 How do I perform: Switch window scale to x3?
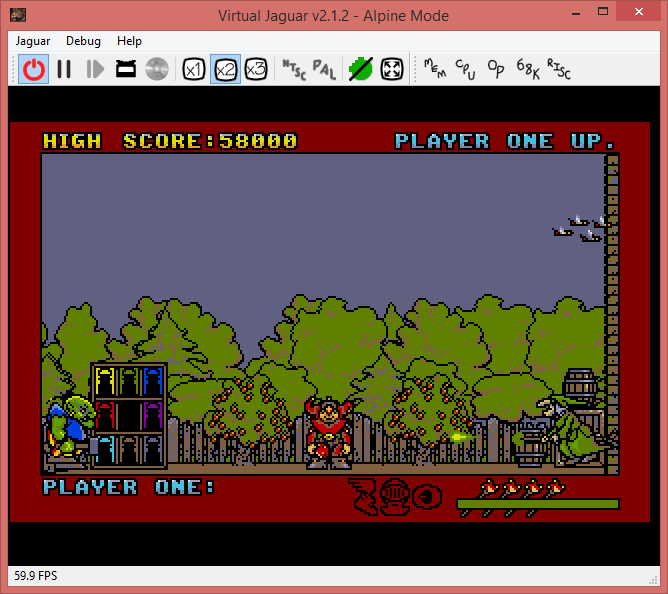pyautogui.click(x=256, y=69)
